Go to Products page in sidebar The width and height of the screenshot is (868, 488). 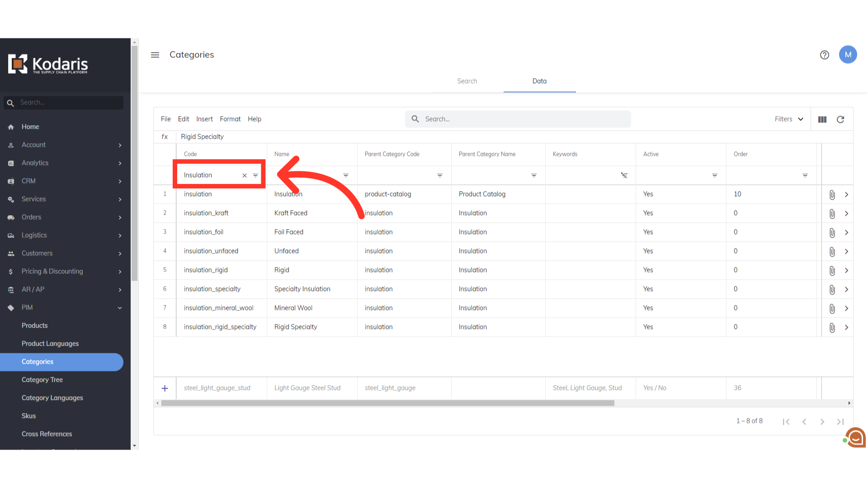[x=34, y=325]
